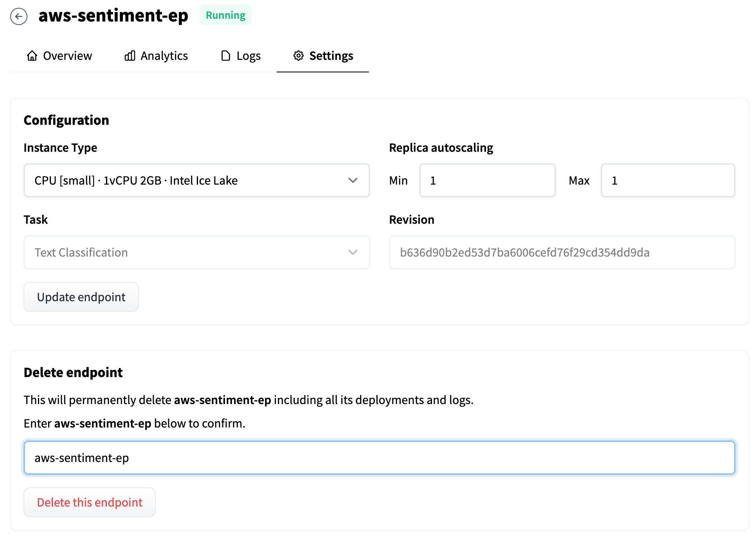Expand the Task dropdown chevron
Image resolution: width=756 pixels, height=539 pixels.
[x=353, y=252]
